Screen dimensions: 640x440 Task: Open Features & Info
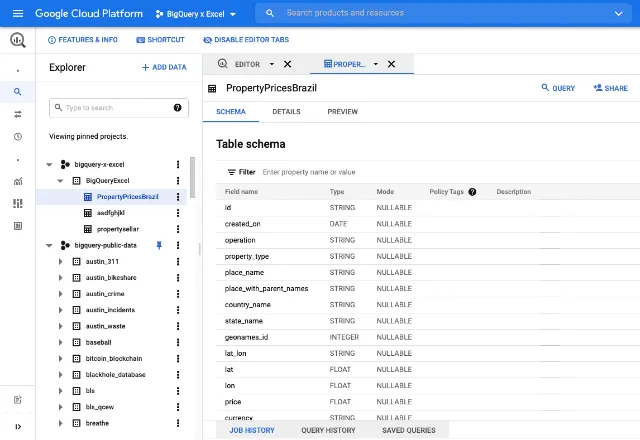coord(83,40)
